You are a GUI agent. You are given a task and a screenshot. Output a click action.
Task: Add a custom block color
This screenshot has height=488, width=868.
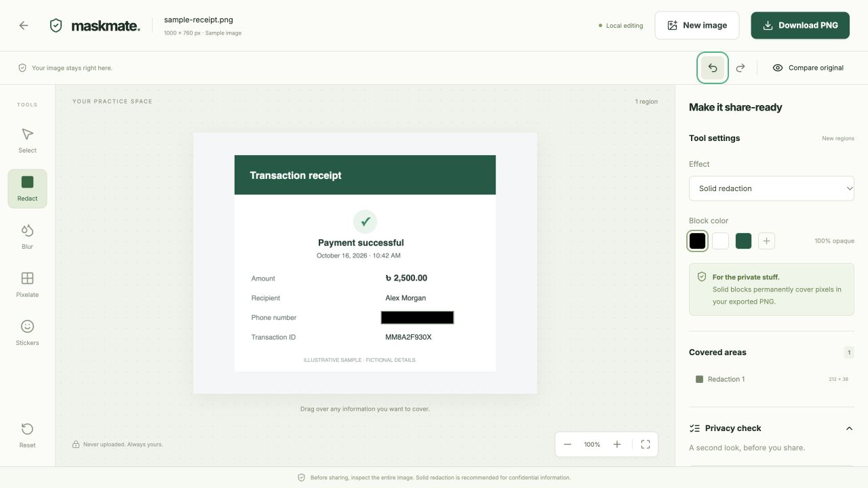(x=766, y=241)
